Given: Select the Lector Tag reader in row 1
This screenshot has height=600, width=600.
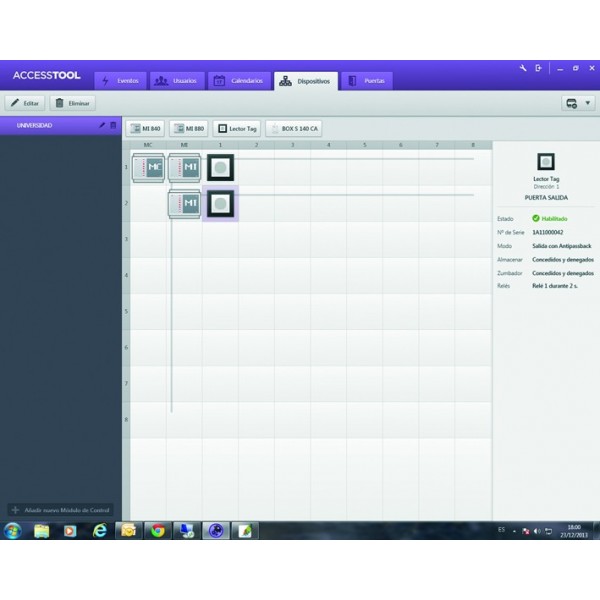Looking at the screenshot, I should pyautogui.click(x=220, y=167).
